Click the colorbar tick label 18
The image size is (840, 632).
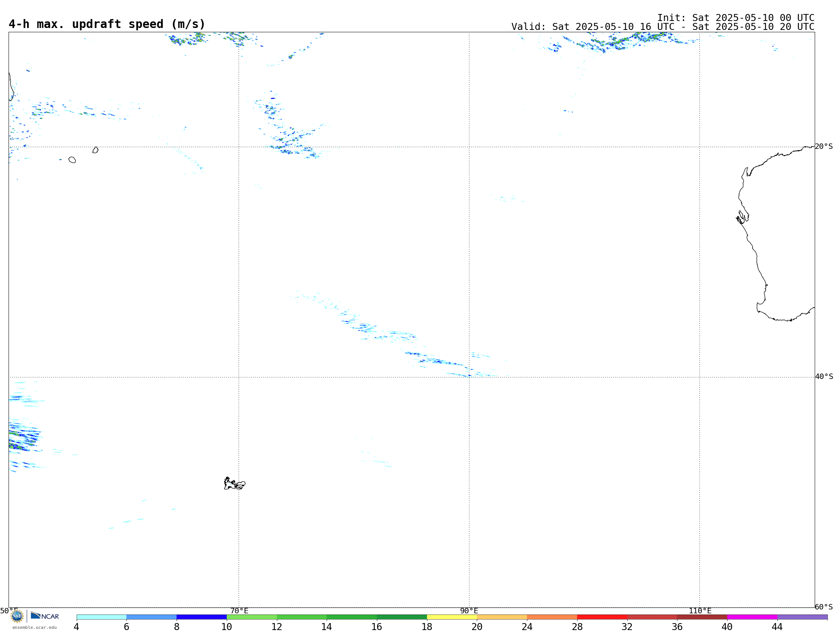click(427, 627)
